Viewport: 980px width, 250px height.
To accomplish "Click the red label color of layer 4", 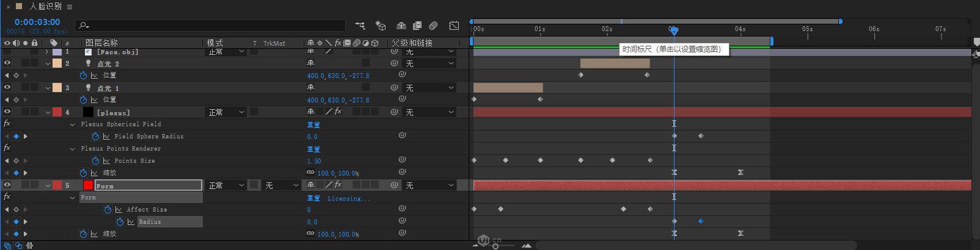I will point(57,112).
